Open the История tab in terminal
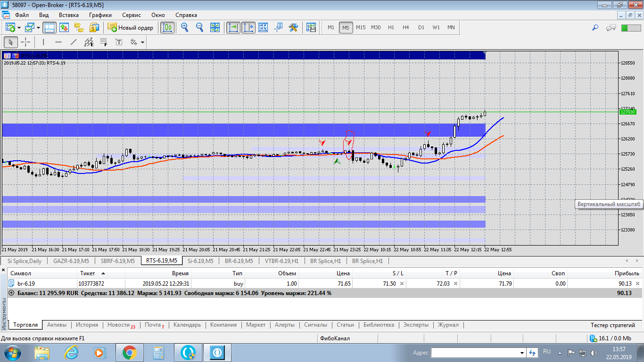644x362 pixels. coord(87,325)
